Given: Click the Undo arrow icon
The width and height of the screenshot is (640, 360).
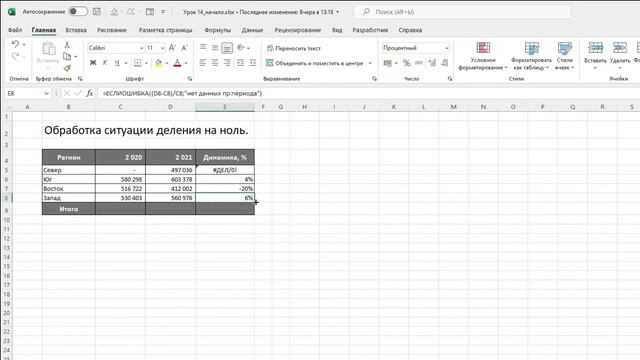Looking at the screenshot, I should pos(15,44).
